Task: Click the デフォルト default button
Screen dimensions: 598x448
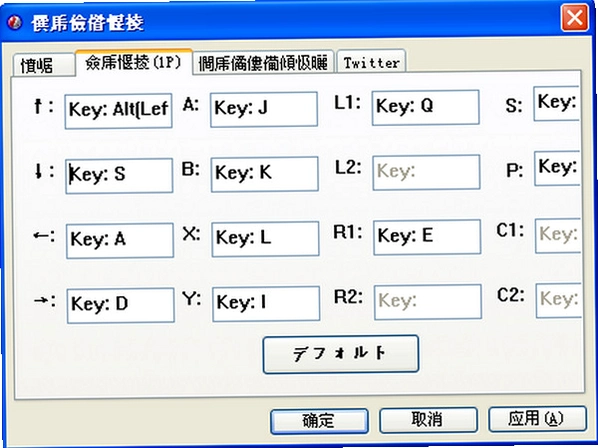Action: click(x=341, y=354)
